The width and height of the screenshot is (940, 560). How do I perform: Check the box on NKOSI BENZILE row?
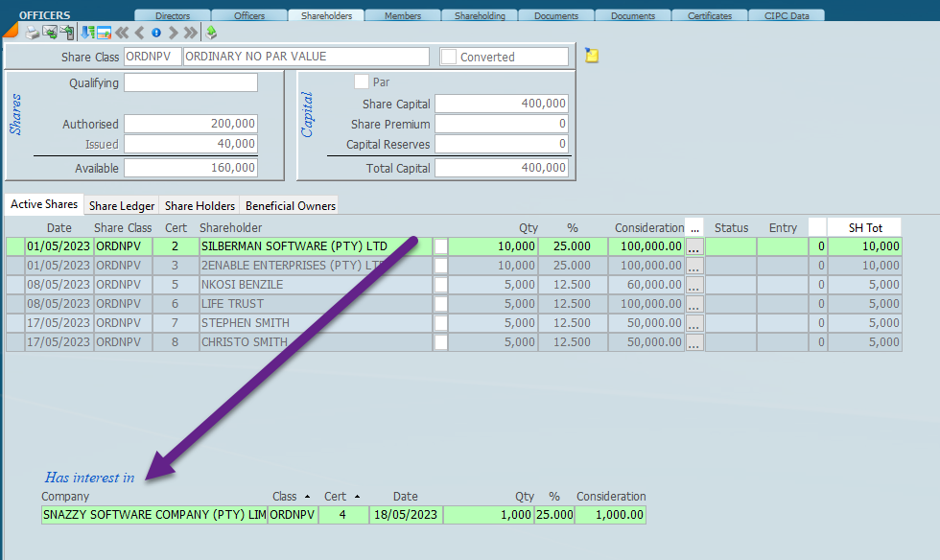click(441, 285)
